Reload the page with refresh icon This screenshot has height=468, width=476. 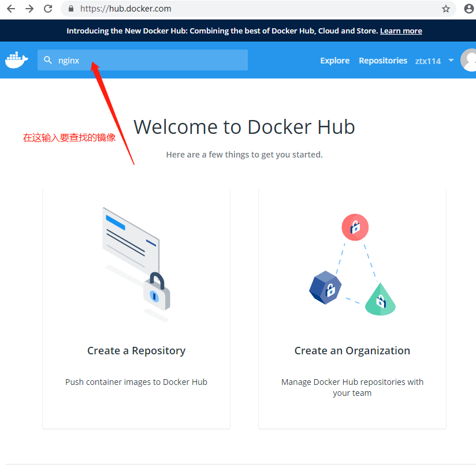point(48,9)
